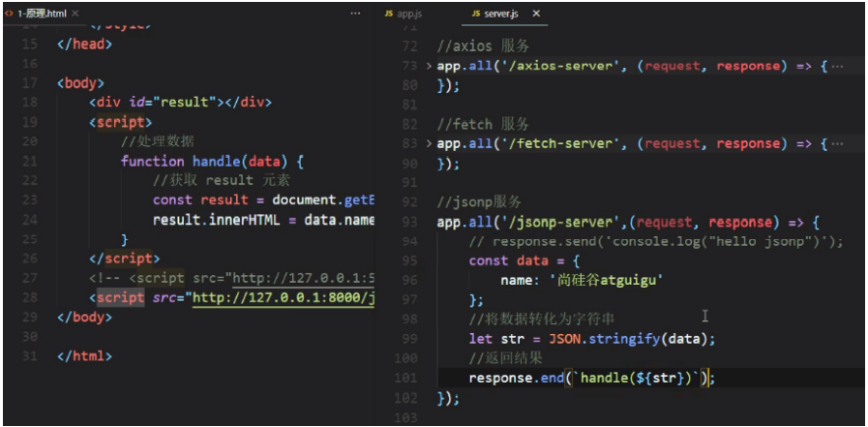The width and height of the screenshot is (868, 427).
Task: Open the left editor's more actions ellipsis
Action: click(x=355, y=14)
